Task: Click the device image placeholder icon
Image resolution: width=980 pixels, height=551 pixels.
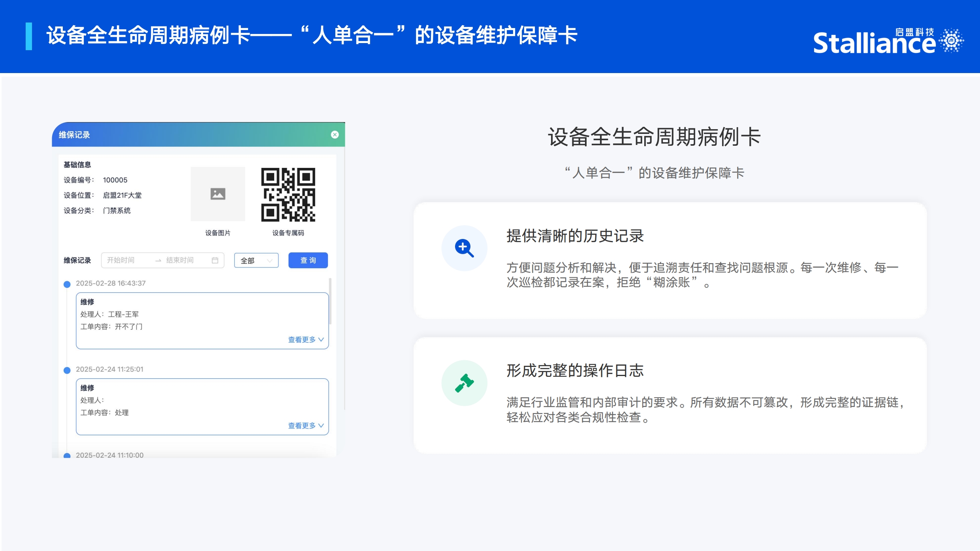Action: click(218, 194)
